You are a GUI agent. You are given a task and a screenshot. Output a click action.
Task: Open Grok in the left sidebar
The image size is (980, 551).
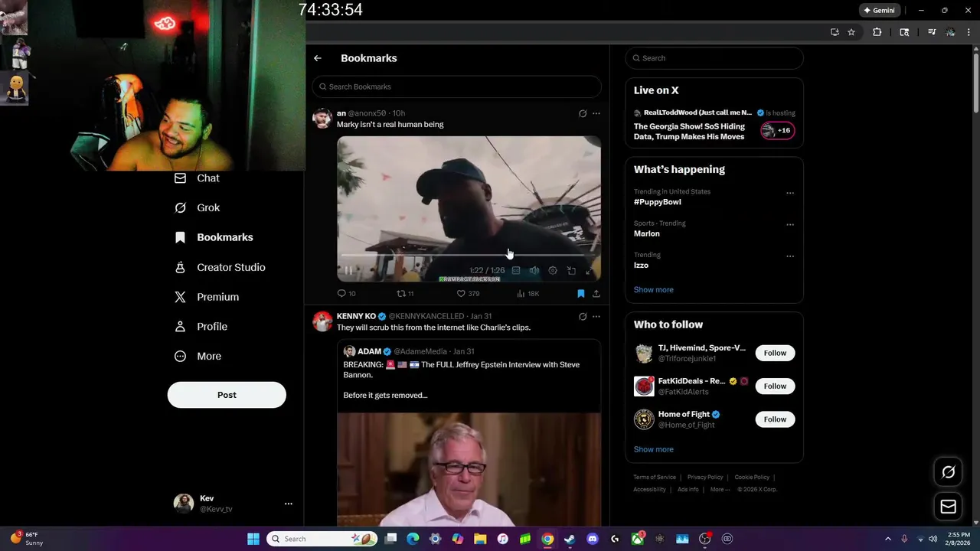(x=198, y=208)
